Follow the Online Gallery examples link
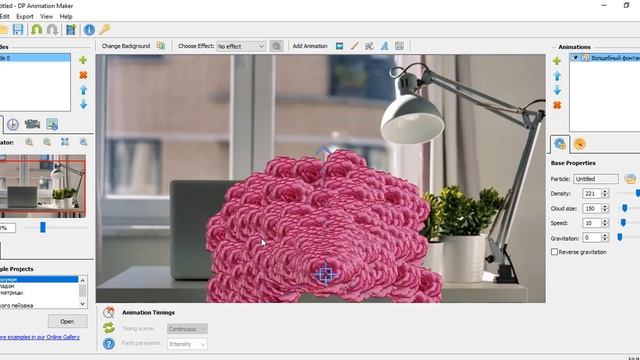The height and width of the screenshot is (360, 640). click(40, 337)
